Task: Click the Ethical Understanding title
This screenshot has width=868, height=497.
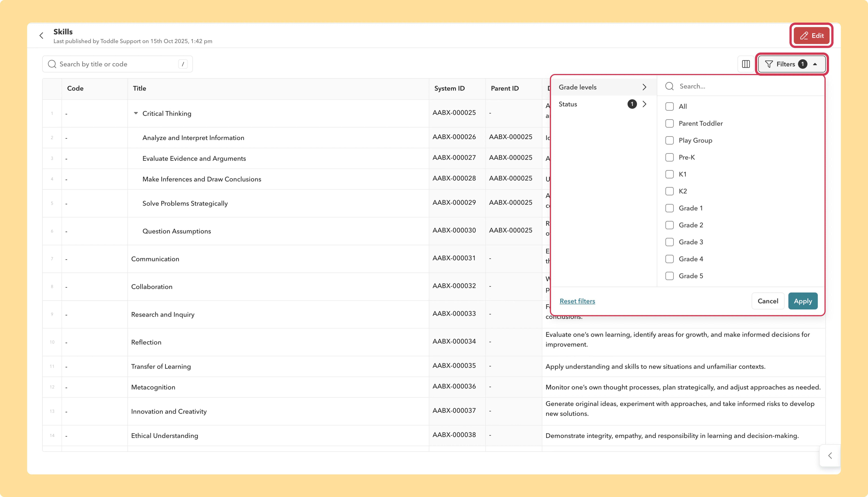Action: point(165,436)
